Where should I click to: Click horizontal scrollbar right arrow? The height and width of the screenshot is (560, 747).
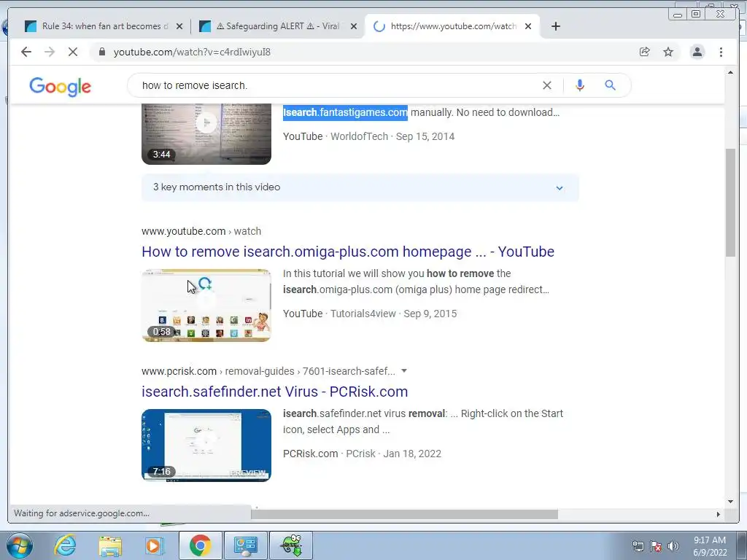tap(718, 514)
